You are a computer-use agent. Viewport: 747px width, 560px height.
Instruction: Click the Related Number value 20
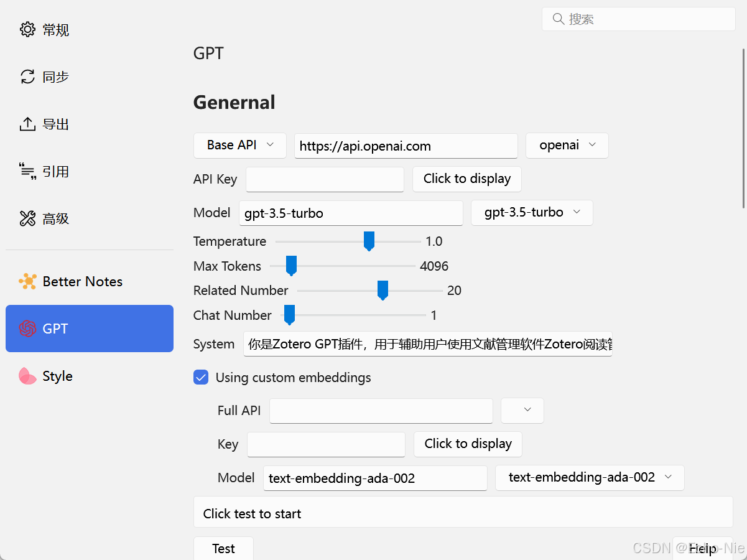454,290
